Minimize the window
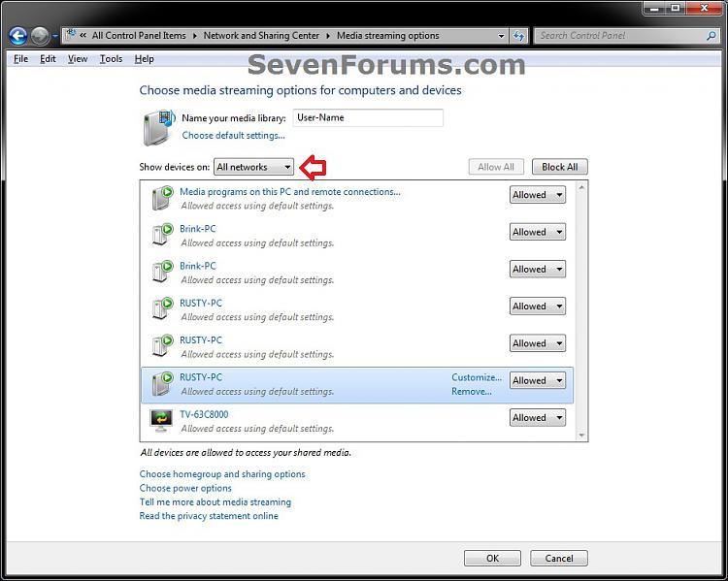728x581 pixels. click(x=654, y=8)
